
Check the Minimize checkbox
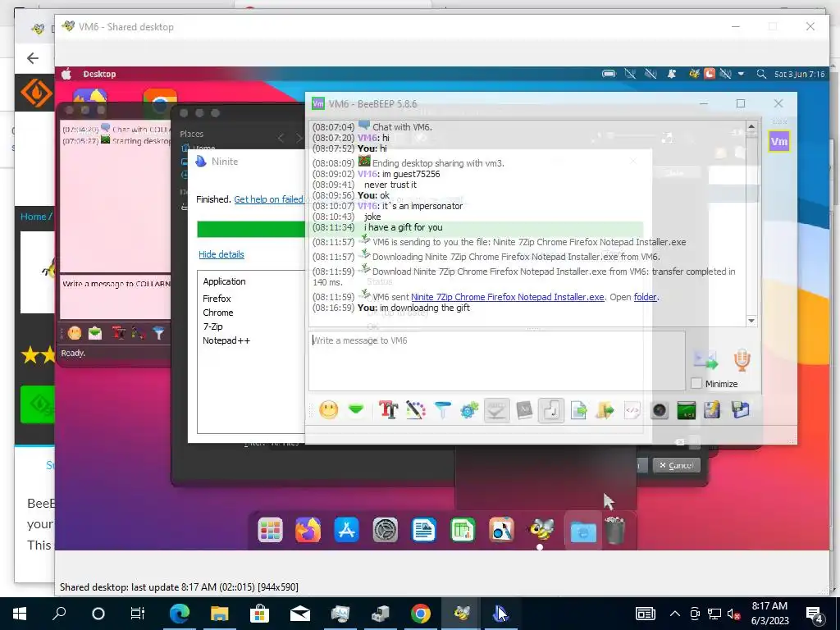pyautogui.click(x=696, y=384)
